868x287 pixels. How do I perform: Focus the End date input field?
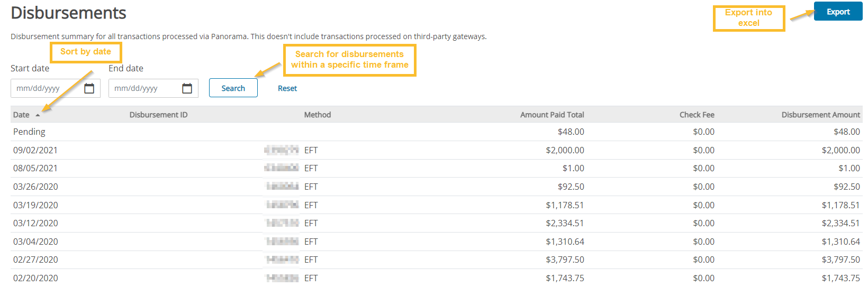click(x=153, y=88)
